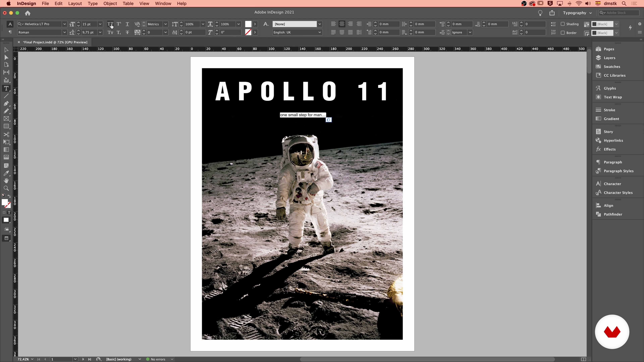Open the Helvetica LT Pro font dropdown

click(x=64, y=24)
